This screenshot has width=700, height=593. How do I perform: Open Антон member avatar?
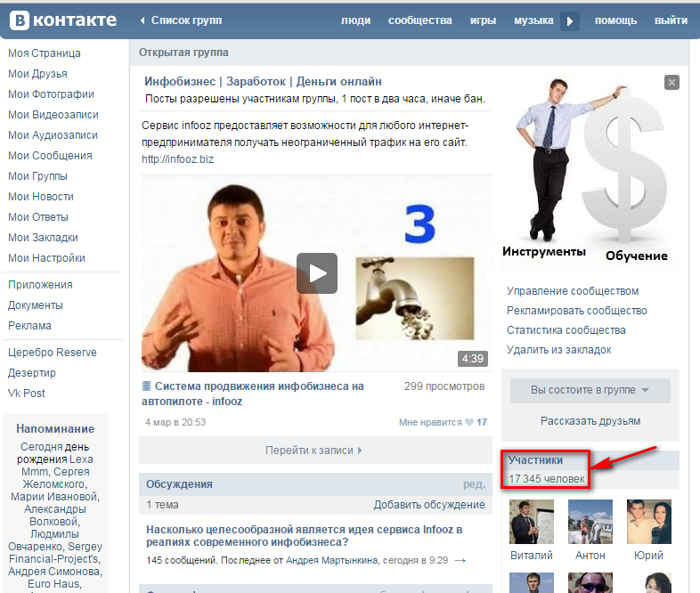[x=590, y=522]
